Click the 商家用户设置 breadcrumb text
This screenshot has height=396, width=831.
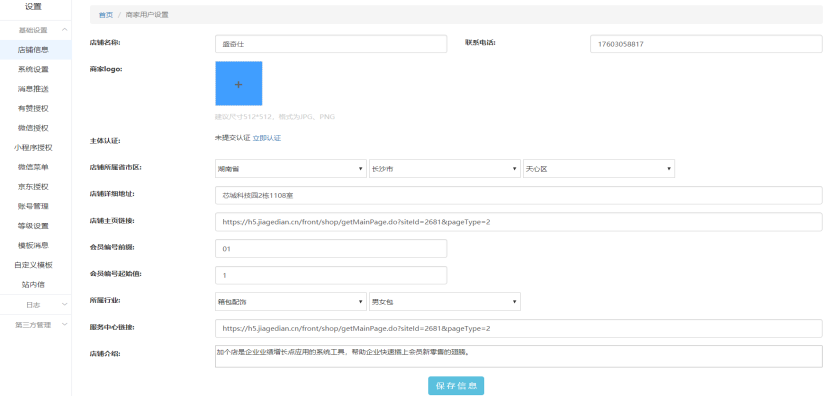point(147,15)
